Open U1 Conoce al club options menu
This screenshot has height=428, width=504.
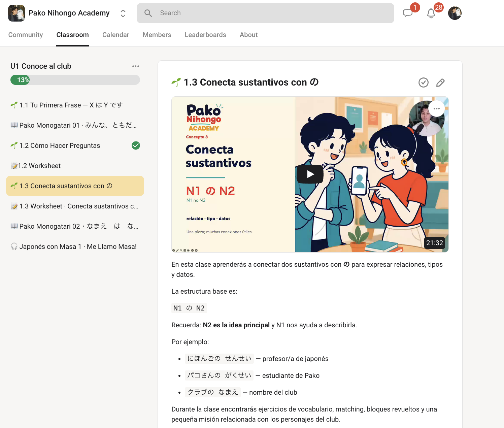136,66
